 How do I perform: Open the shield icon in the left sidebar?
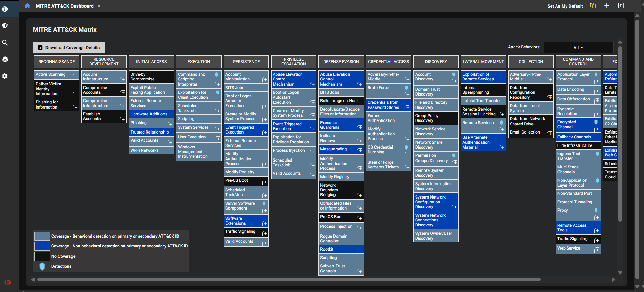pos(5,26)
